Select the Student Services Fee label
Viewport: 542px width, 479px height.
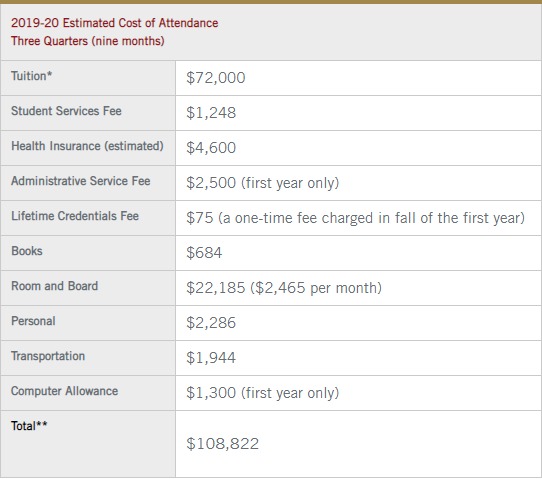click(66, 111)
